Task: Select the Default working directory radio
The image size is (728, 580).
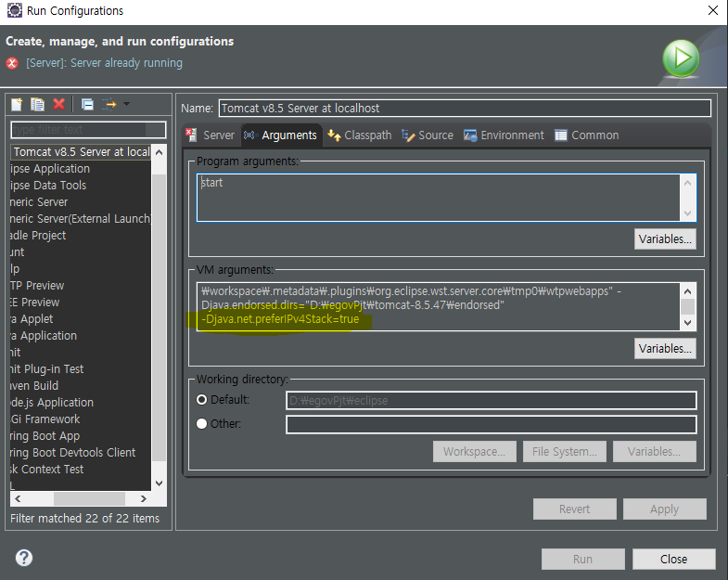Action: tap(201, 400)
